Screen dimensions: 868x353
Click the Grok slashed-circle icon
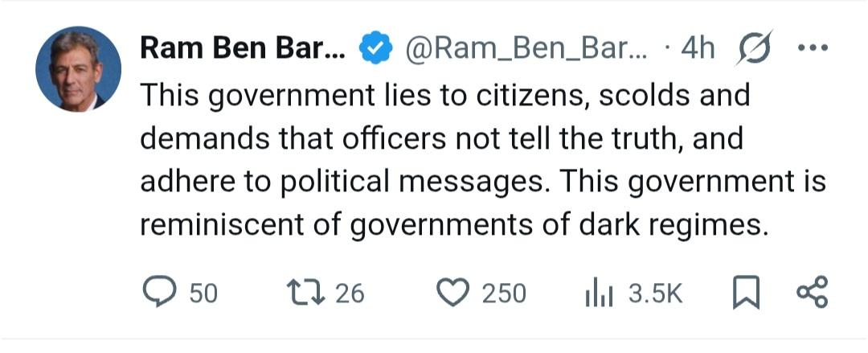pos(755,48)
